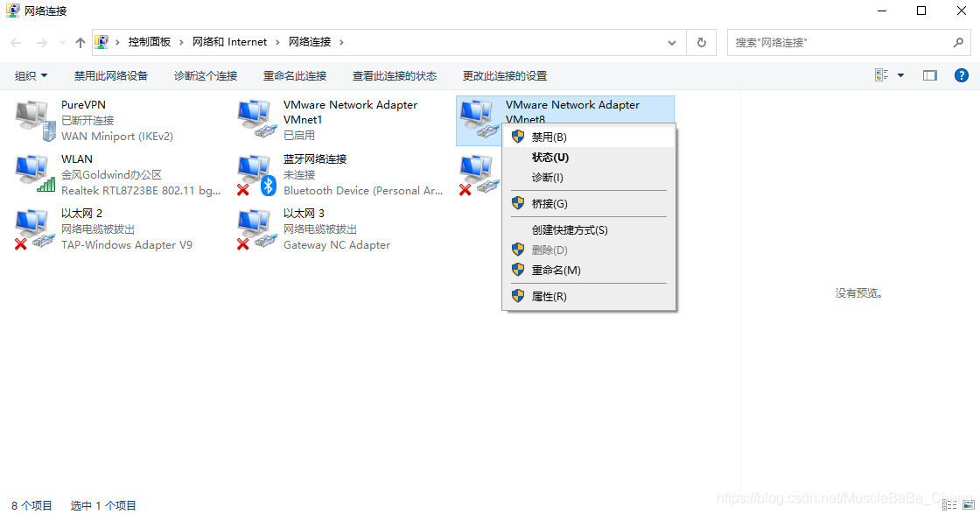Choose 状态(U) in the context menu
This screenshot has width=980, height=514.
(589, 157)
